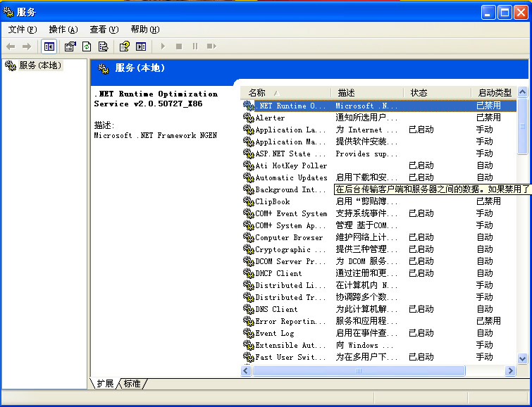Screen dimensions: 532x407
Task: Click the vertical scrollbar down arrow
Action: 522,358
